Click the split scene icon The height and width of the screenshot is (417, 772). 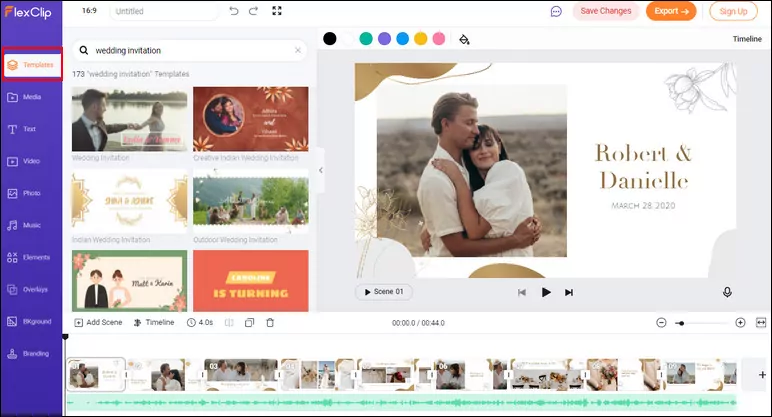click(229, 323)
